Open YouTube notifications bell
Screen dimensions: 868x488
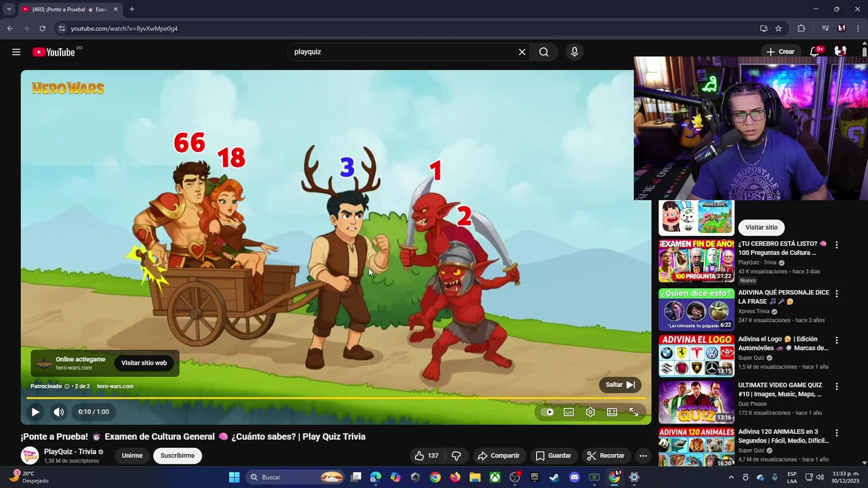point(816,52)
